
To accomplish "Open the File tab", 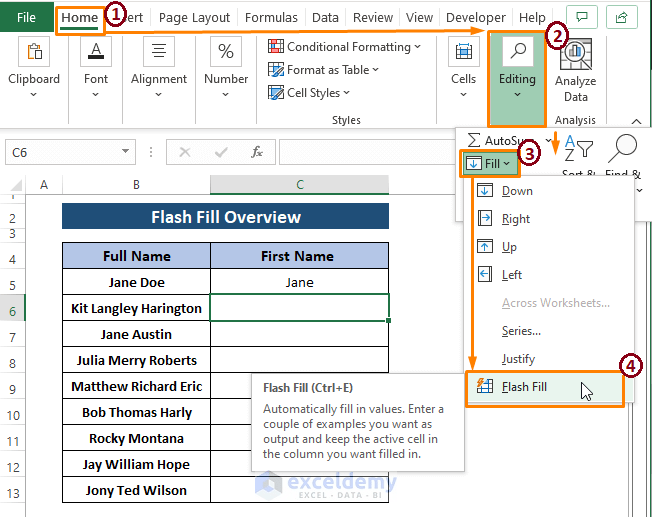I will (26, 17).
